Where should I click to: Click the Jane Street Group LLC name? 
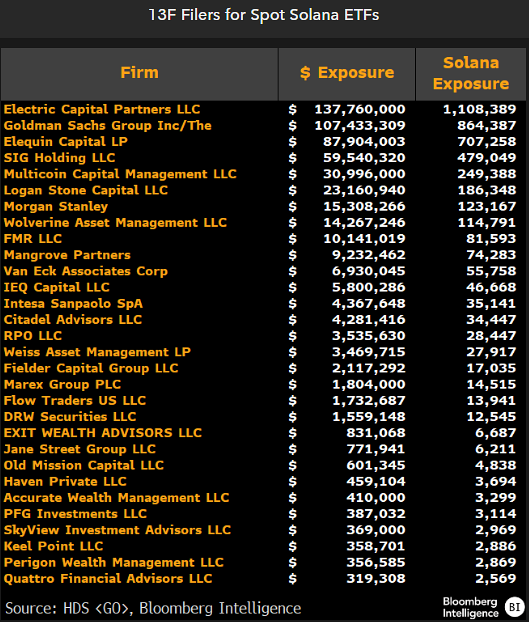point(80,449)
